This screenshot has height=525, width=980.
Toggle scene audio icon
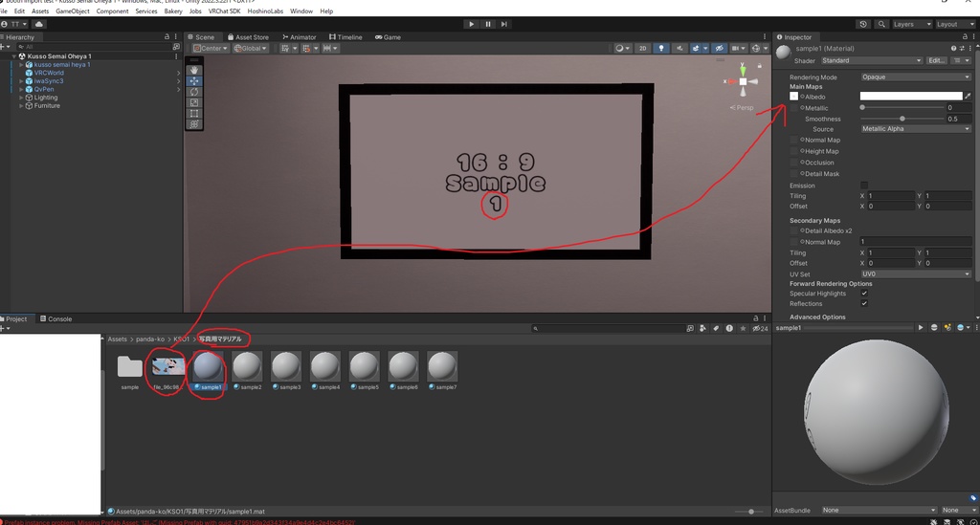click(x=679, y=48)
